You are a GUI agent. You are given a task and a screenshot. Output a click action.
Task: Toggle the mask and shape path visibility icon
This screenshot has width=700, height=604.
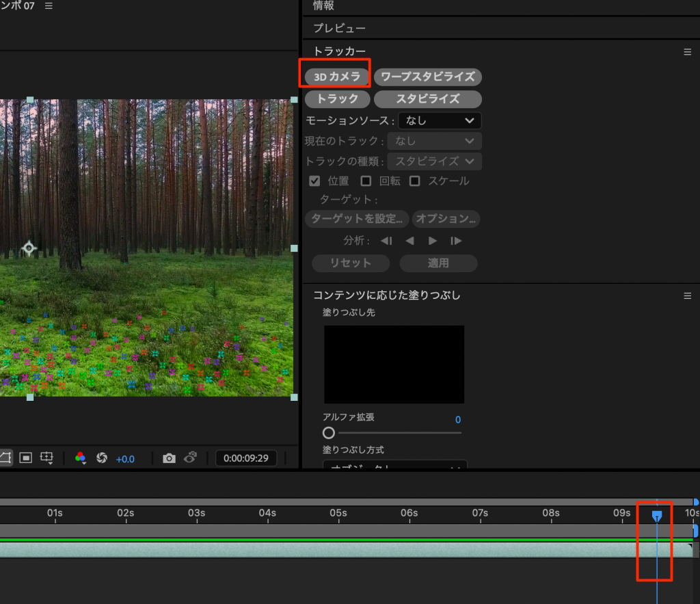click(5, 458)
